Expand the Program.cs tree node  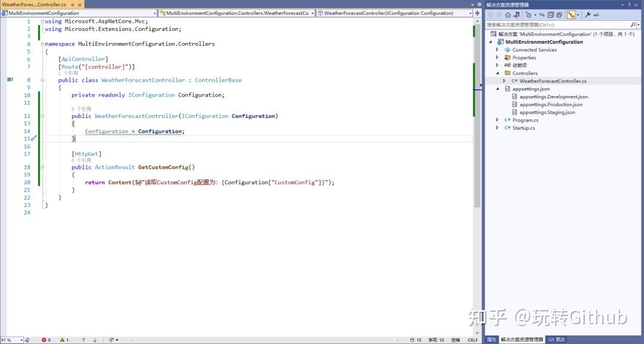click(x=497, y=120)
